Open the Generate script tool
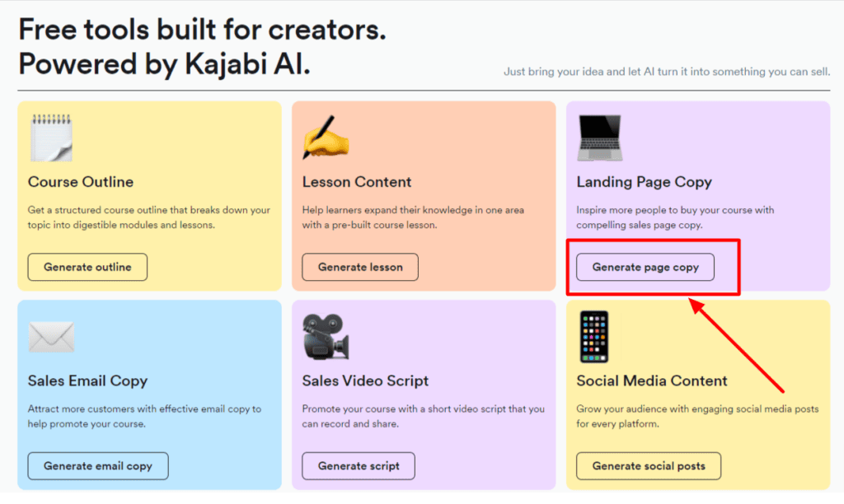Screen dimensions: 844x504 [359, 466]
